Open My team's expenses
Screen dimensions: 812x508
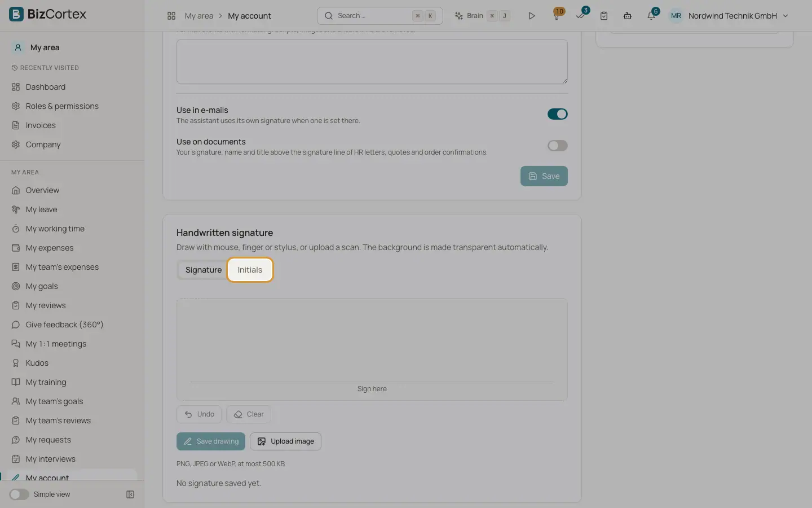pyautogui.click(x=72, y=267)
